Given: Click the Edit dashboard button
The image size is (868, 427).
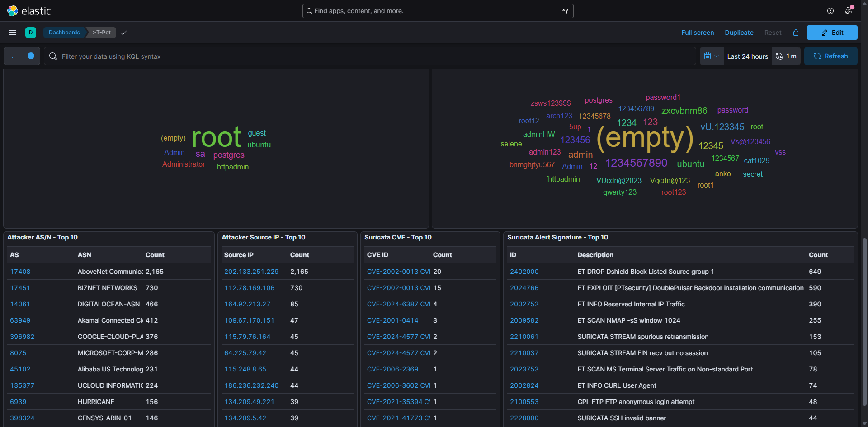Looking at the screenshot, I should [832, 33].
